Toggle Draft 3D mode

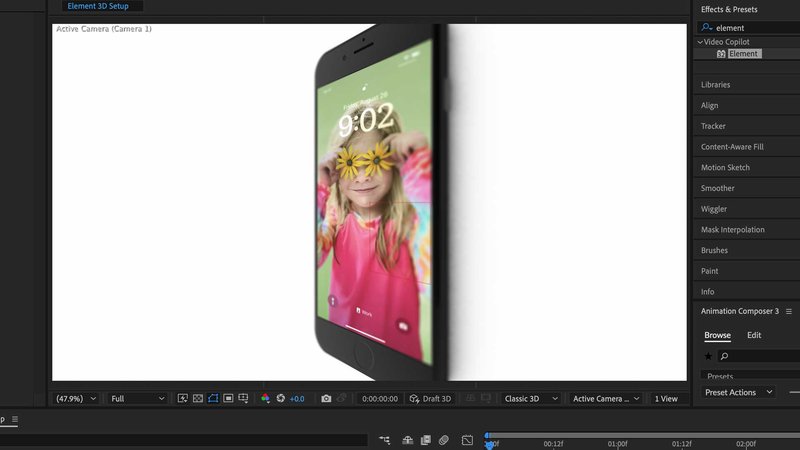(430, 398)
